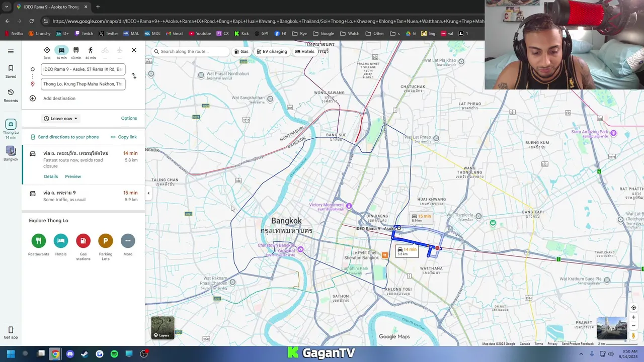
Task: Open Recents in the sidebar
Action: tap(11, 96)
